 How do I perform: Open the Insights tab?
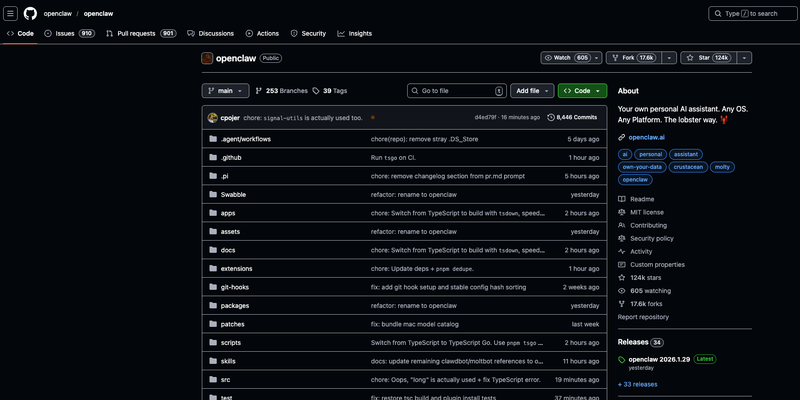click(x=355, y=34)
